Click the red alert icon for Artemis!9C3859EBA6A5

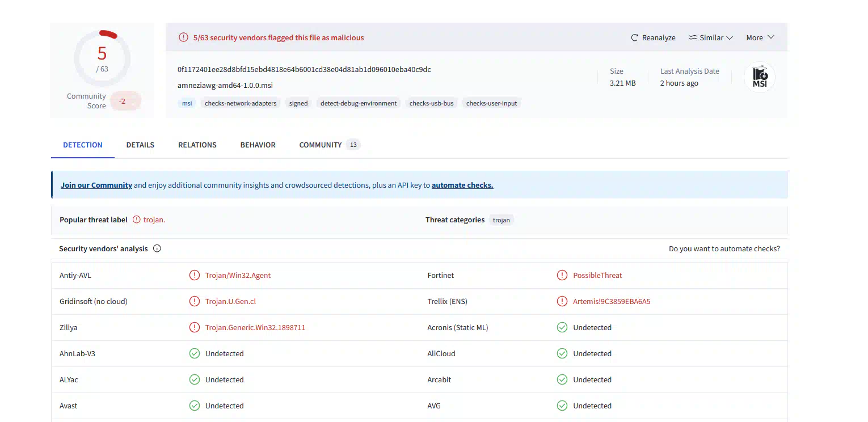tap(562, 301)
